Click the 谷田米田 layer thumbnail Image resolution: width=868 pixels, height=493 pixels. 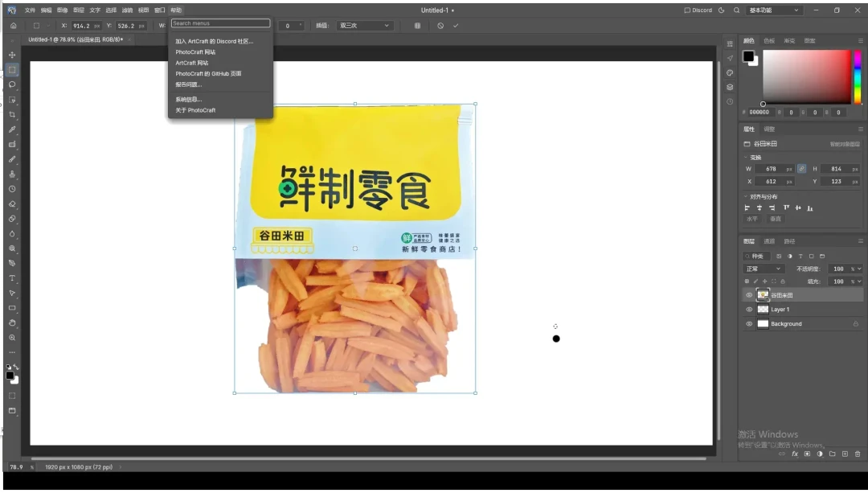763,295
